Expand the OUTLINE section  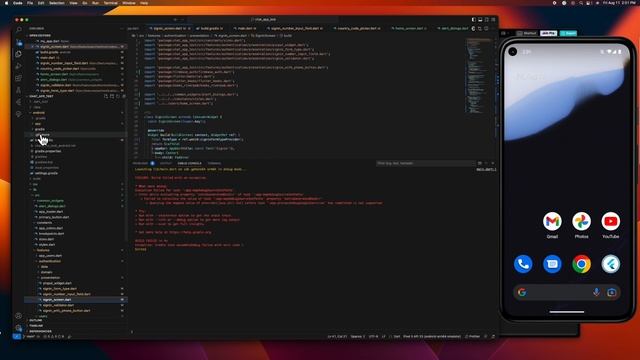tap(36, 320)
